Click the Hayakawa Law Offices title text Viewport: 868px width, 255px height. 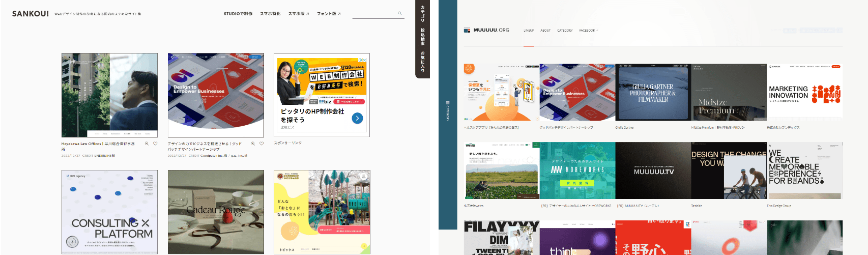tap(98, 146)
